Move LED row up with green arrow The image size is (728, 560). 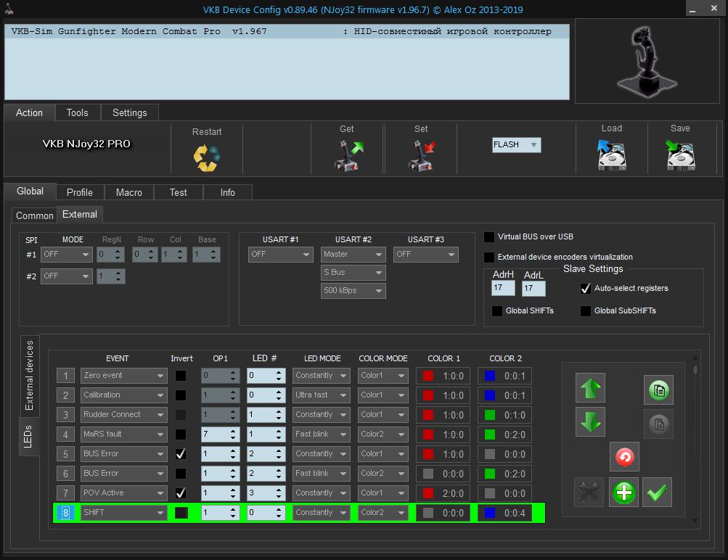pyautogui.click(x=590, y=388)
